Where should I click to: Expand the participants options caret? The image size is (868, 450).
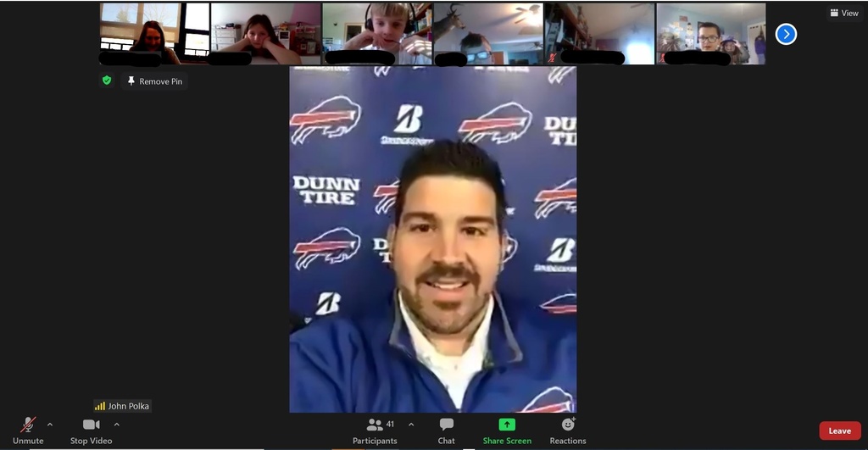[x=411, y=425]
